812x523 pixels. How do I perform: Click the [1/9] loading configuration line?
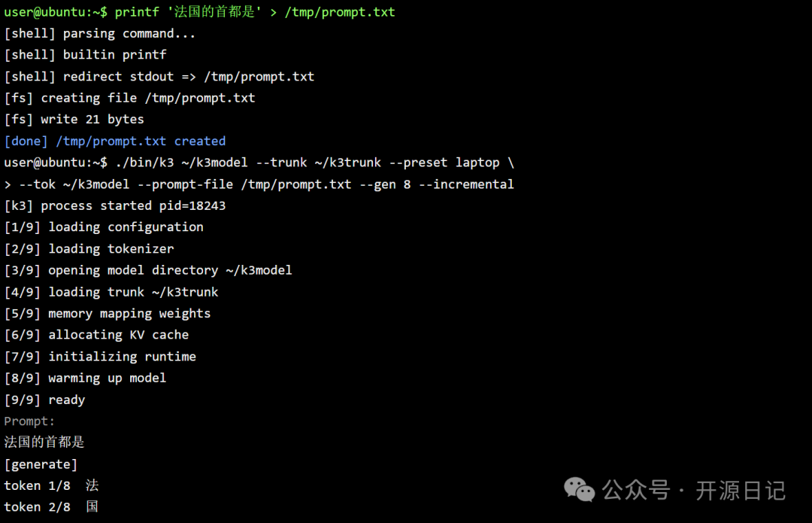pos(104,227)
